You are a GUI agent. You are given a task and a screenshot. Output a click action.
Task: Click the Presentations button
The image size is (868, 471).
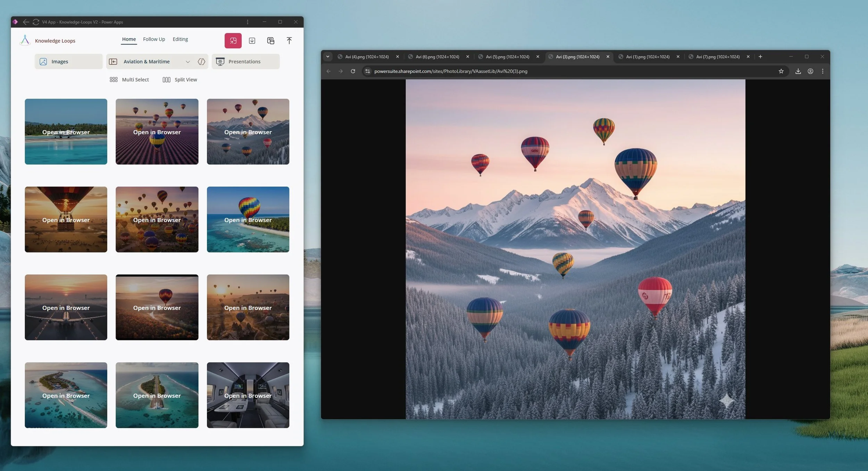[245, 61]
